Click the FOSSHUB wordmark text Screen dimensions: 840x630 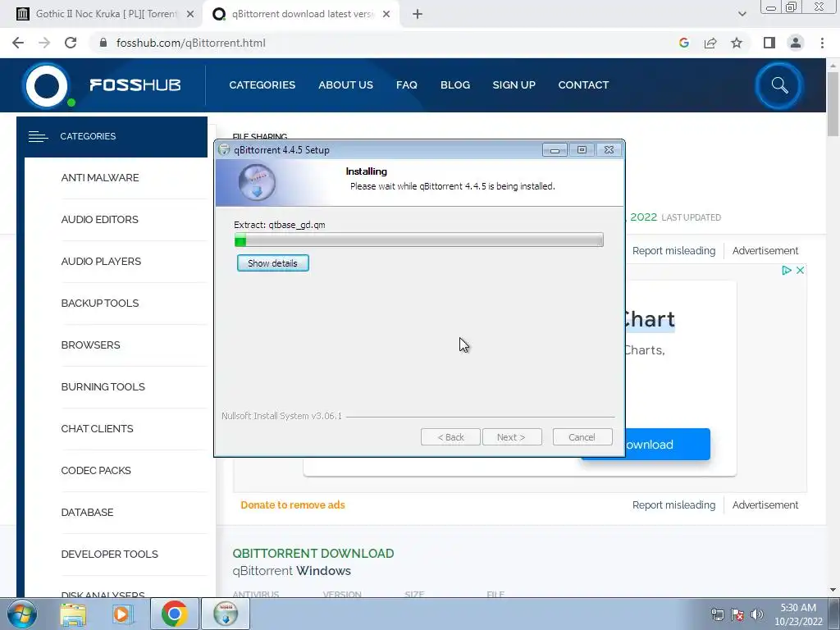click(135, 84)
